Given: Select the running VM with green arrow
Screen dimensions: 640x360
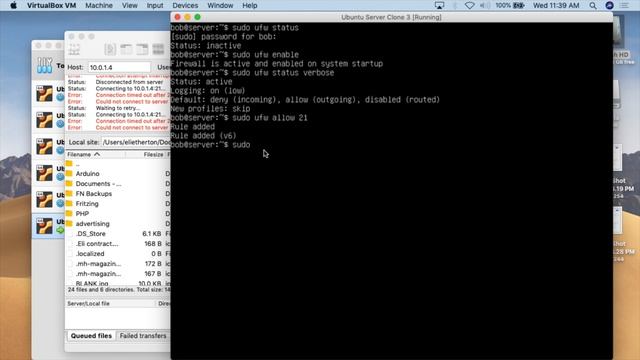Looking at the screenshot, I should [x=48, y=226].
